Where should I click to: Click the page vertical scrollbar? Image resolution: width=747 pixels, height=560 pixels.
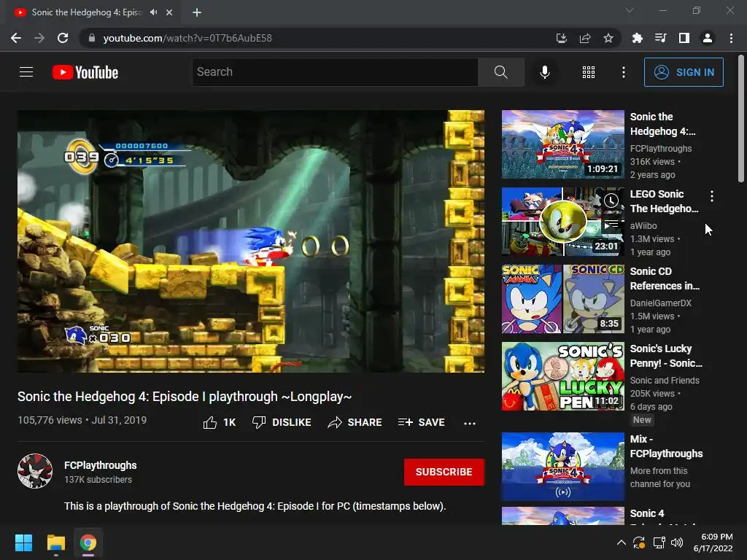[x=741, y=119]
